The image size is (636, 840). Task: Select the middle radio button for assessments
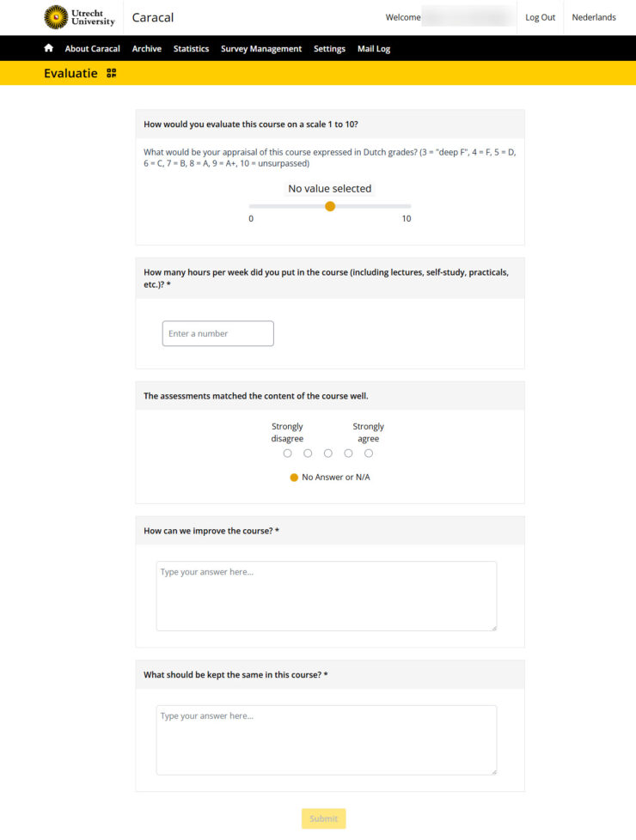[x=328, y=453]
